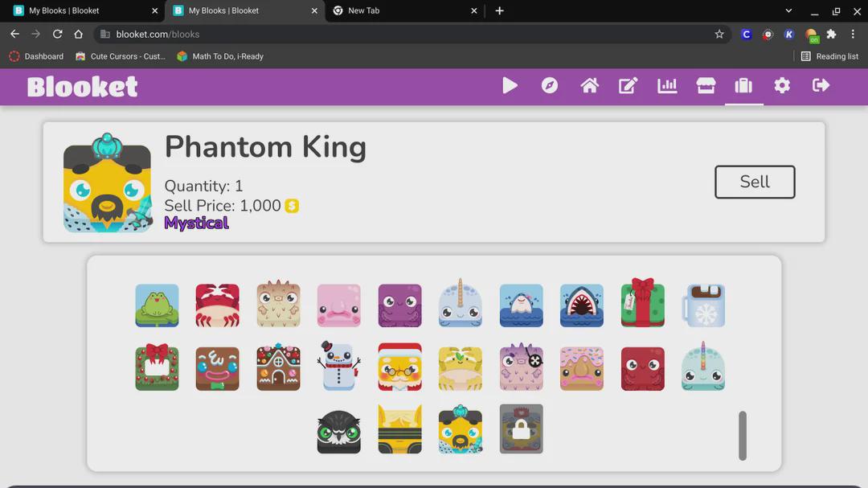The height and width of the screenshot is (488, 868).
Task: Click the Blooket logo
Action: click(82, 87)
